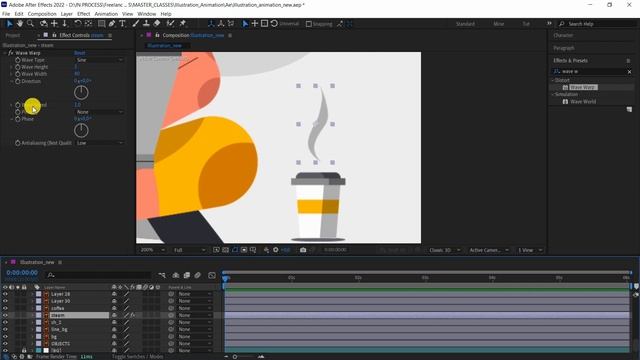Click the Graph Editor icon in timeline
Viewport: 640px width, 360px height.
point(212,276)
